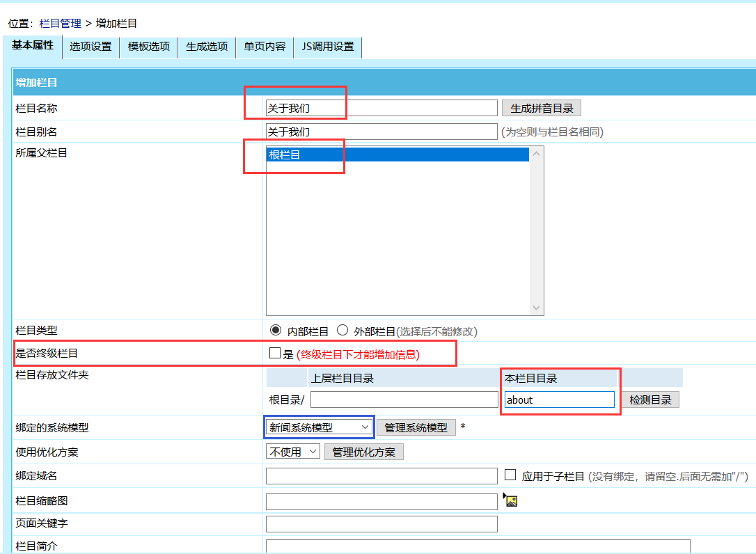Open the 生成选项 tab
Viewport: 756px width, 554px height.
[x=207, y=47]
